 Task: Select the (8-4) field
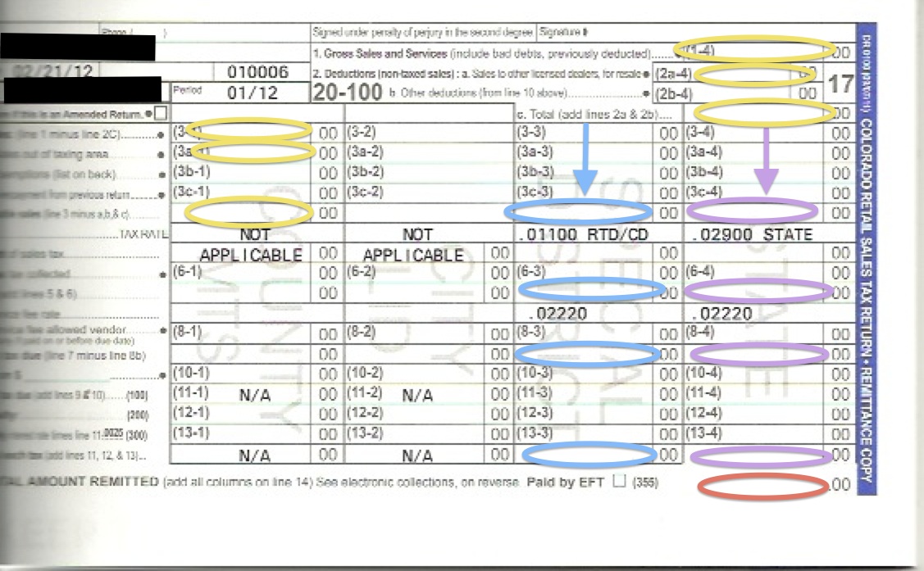click(753, 333)
